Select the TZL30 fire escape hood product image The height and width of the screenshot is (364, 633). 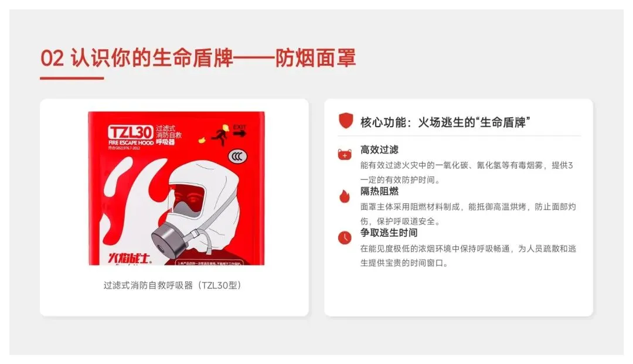coord(176,189)
